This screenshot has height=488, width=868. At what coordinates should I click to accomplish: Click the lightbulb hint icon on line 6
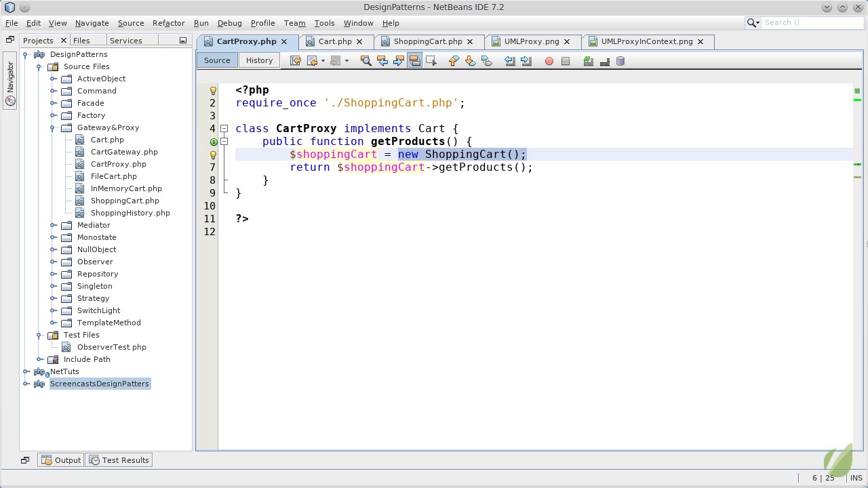point(213,155)
